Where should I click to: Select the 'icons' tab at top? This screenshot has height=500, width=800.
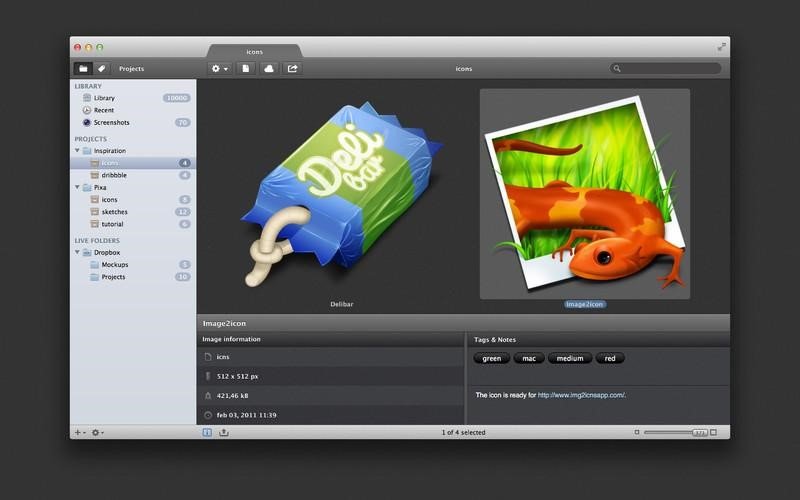click(x=255, y=52)
